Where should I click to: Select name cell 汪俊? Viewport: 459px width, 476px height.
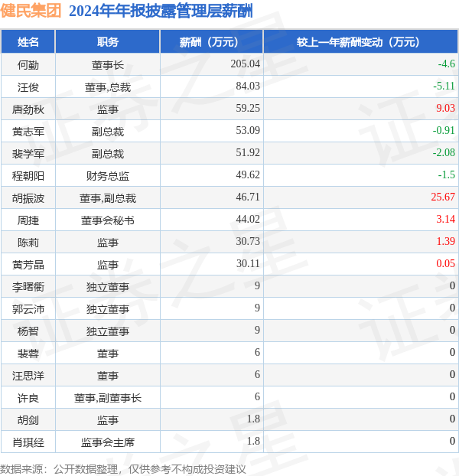coord(28,87)
